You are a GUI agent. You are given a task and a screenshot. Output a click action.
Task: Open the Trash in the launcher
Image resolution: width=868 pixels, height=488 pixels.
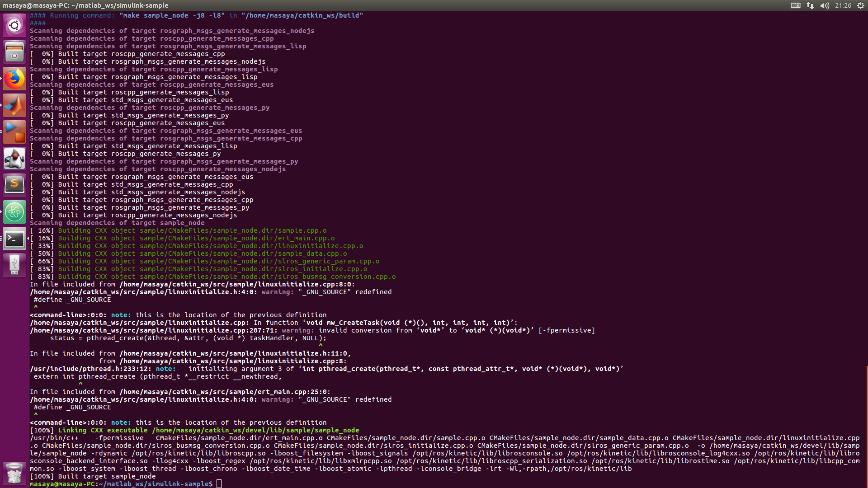point(14,473)
